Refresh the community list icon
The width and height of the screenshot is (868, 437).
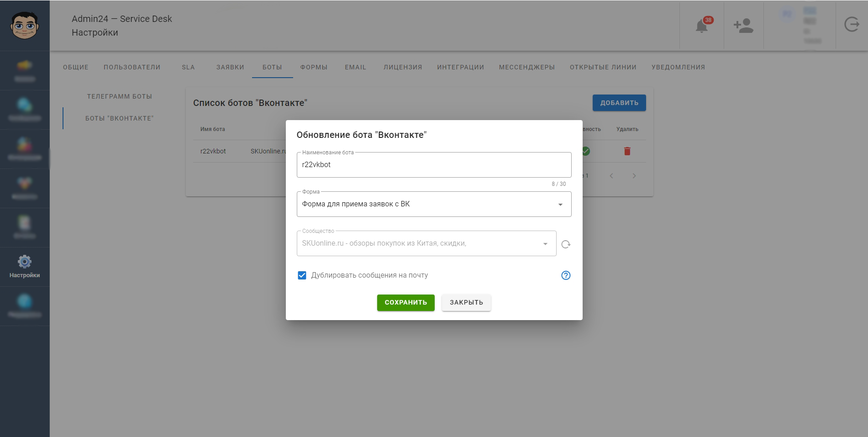566,244
